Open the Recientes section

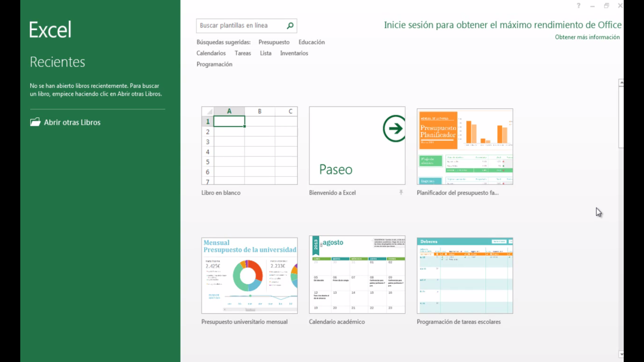57,61
